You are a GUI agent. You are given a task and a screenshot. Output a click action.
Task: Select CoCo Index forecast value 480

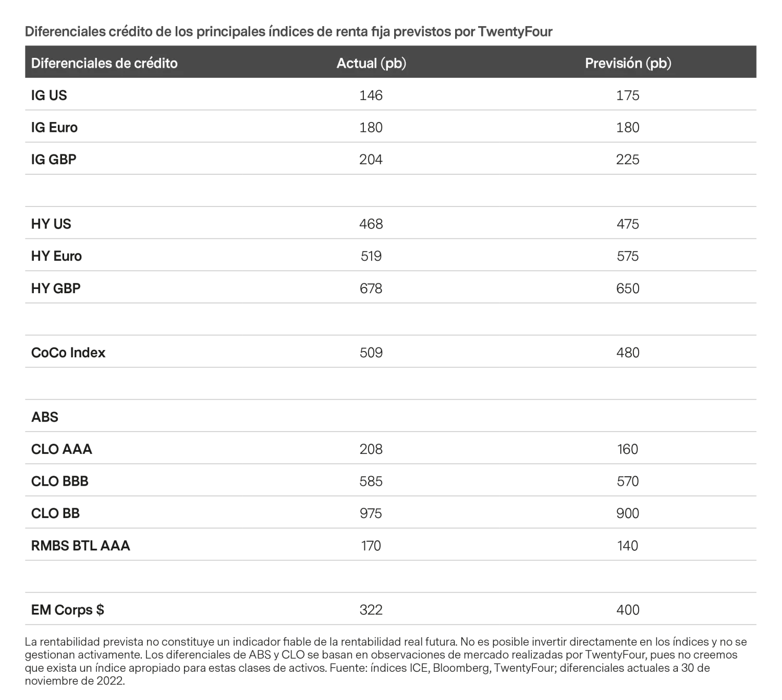coord(628,353)
